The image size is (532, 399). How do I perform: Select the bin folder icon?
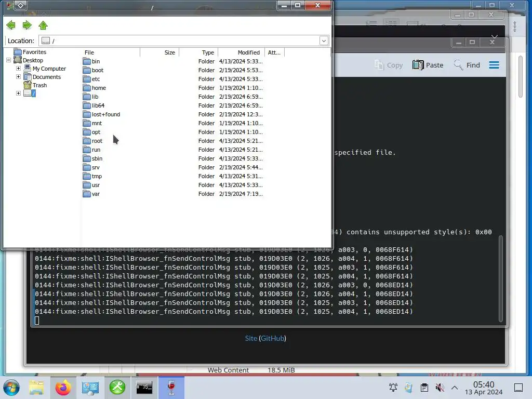pyautogui.click(x=87, y=61)
